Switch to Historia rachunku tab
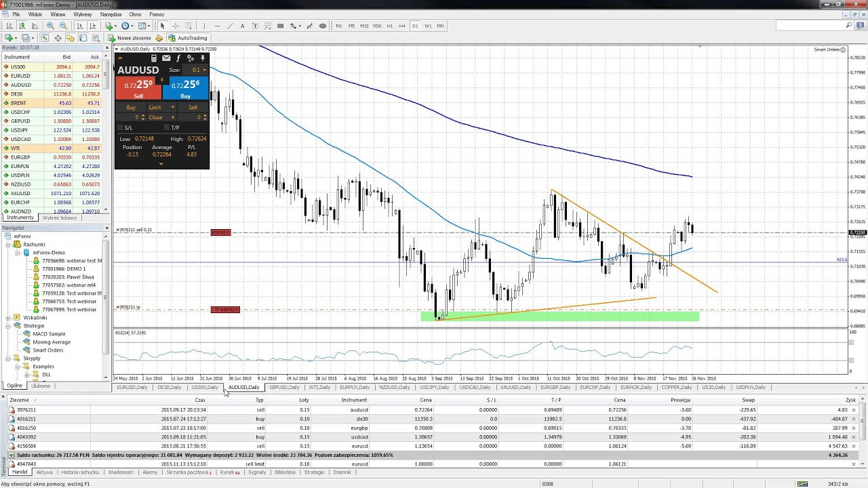This screenshot has height=488, width=868. click(79, 472)
